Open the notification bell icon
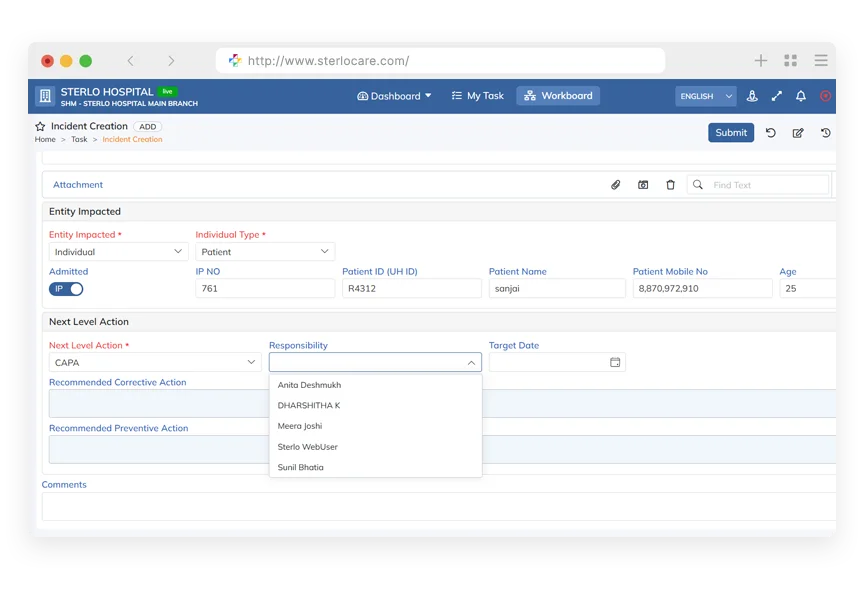This screenshot has width=858, height=606. (x=801, y=96)
